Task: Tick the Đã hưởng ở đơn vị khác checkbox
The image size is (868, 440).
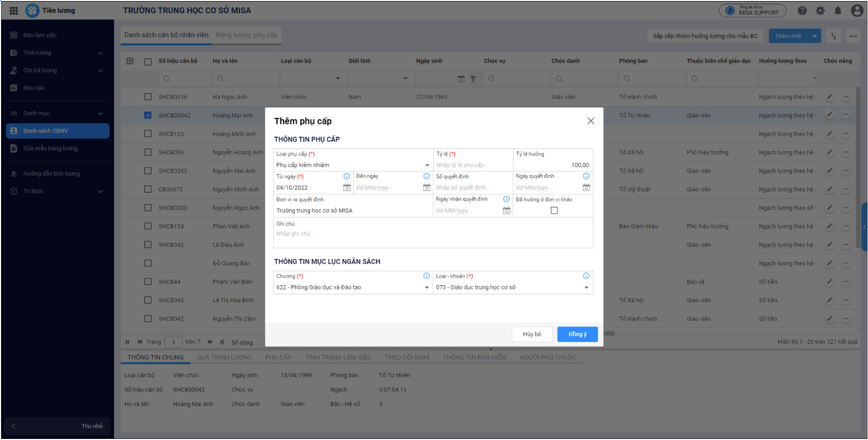Action: tap(554, 210)
